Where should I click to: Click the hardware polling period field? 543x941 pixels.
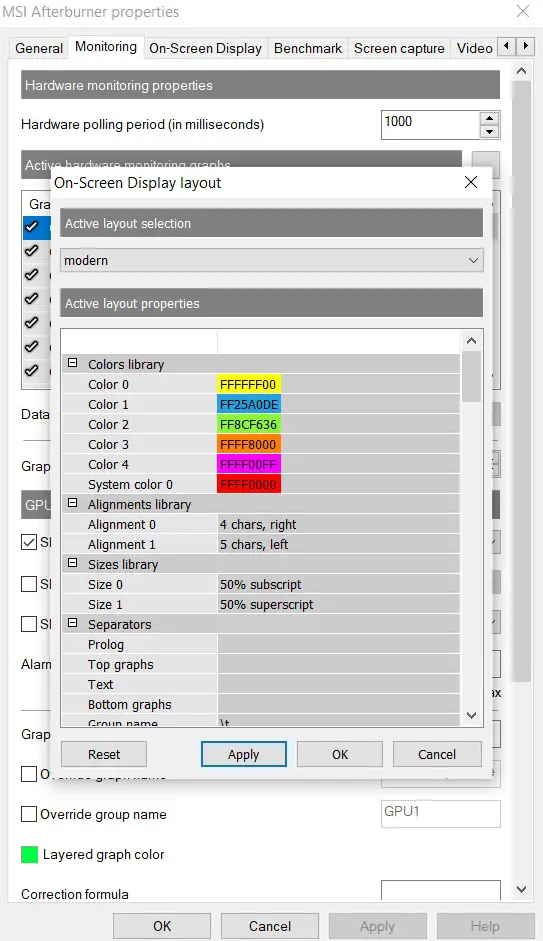coord(430,125)
